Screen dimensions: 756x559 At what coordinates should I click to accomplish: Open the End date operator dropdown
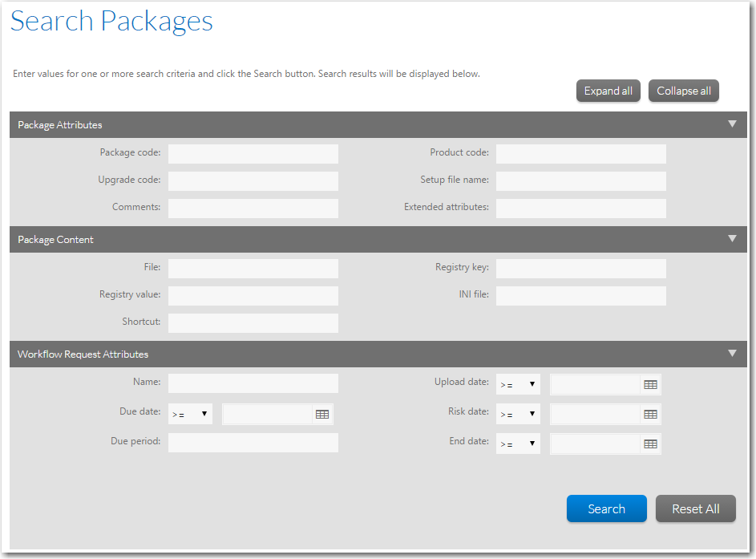tap(518, 444)
